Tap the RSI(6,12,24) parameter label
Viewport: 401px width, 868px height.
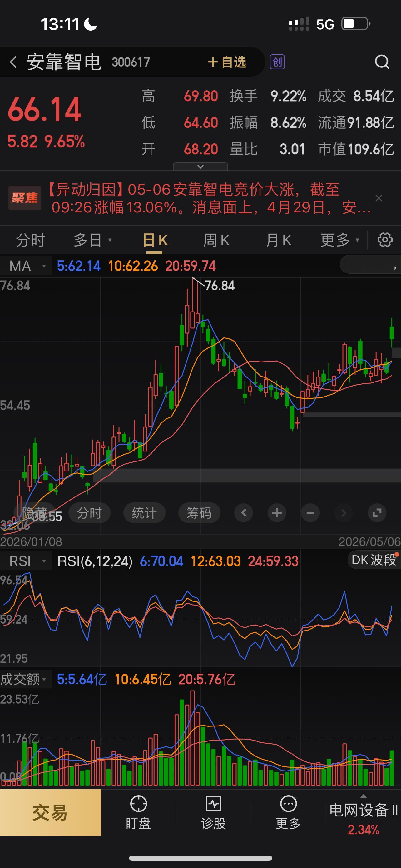click(95, 561)
